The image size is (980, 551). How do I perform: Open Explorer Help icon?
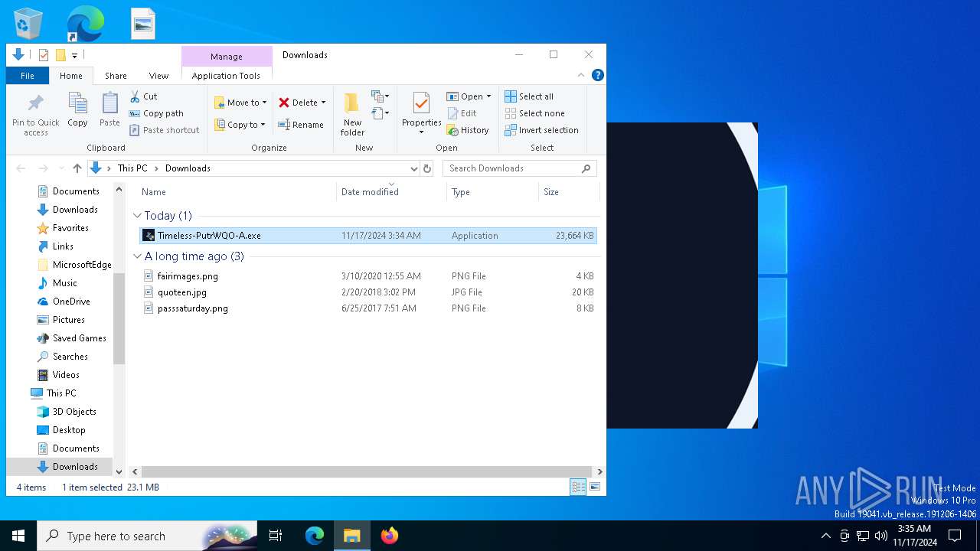click(x=598, y=75)
